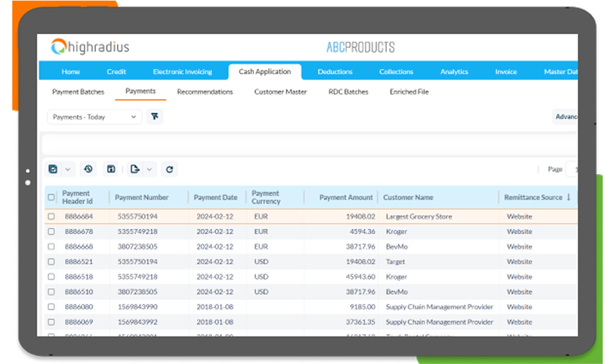The image size is (615, 364).
Task: Sort by the Payment Number column
Action: [x=141, y=197]
